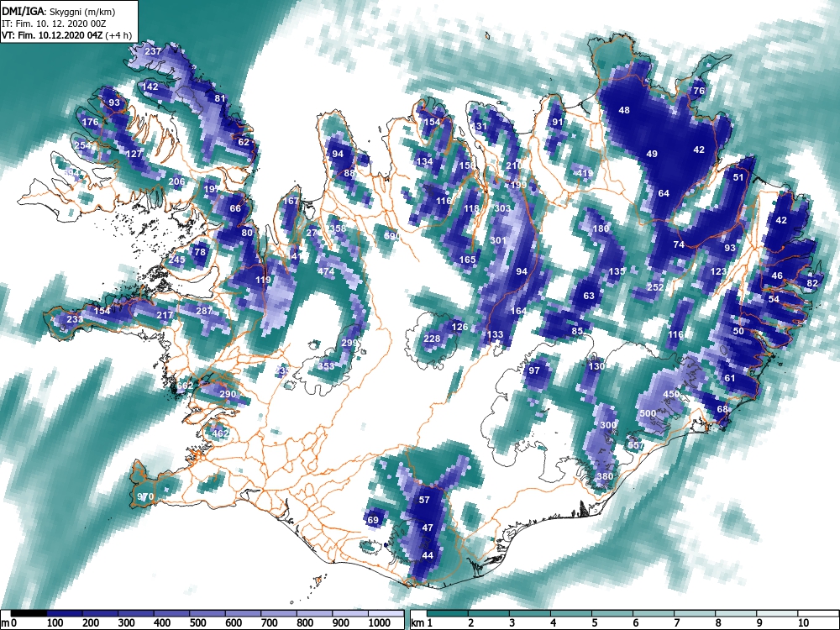Select the map value 69
The image size is (840, 630).
373,520
